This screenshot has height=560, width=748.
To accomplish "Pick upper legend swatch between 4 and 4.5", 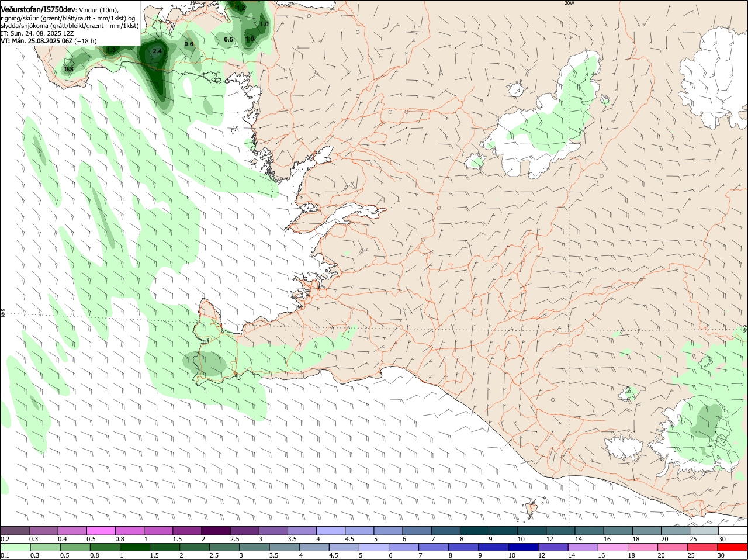I will pyautogui.click(x=331, y=531).
